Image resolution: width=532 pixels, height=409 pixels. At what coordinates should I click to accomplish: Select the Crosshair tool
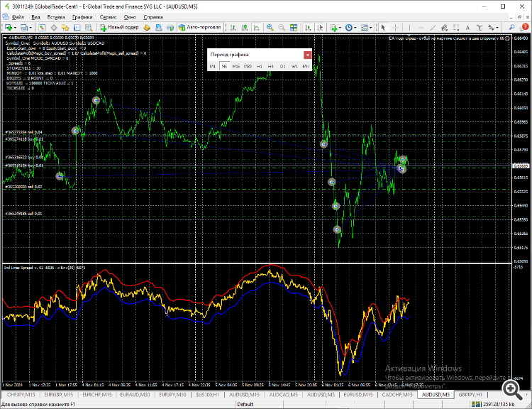click(395, 28)
